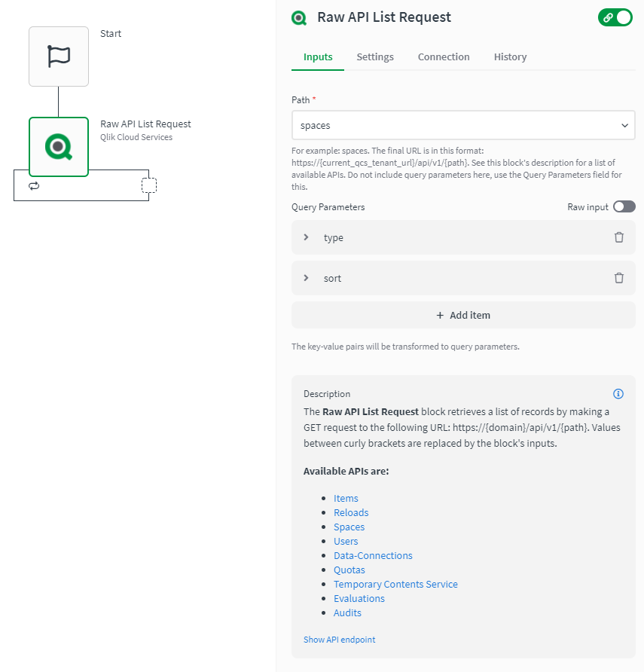644x672 pixels.
Task: Expand the type parameter item
Action: [306, 237]
